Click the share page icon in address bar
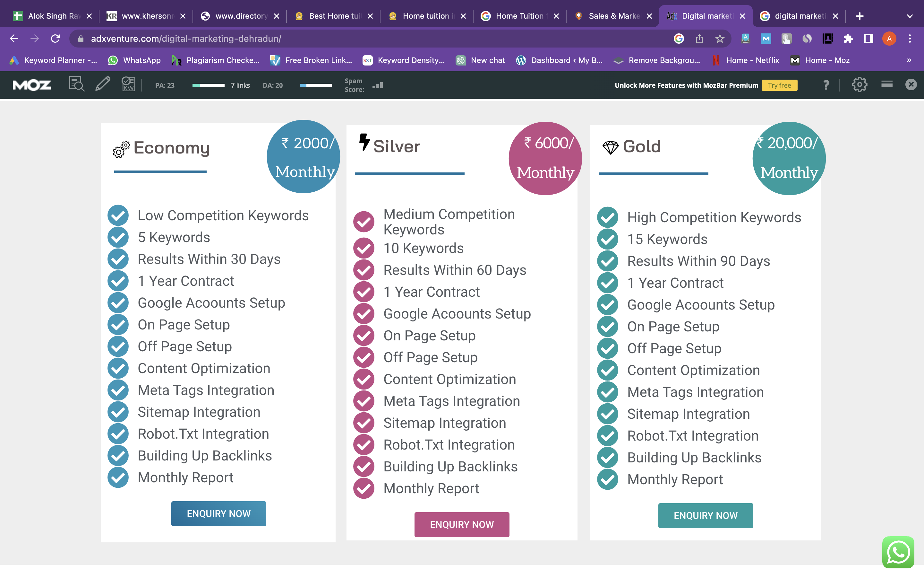This screenshot has width=924, height=578. coord(699,39)
